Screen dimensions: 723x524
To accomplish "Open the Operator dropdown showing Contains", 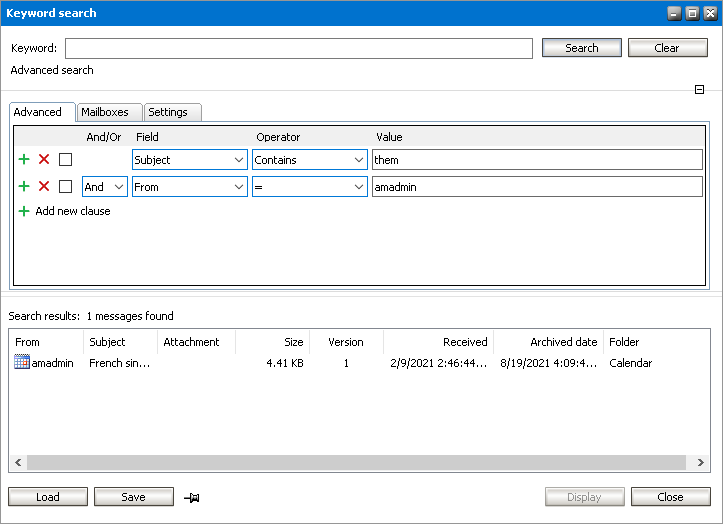I will tap(310, 159).
